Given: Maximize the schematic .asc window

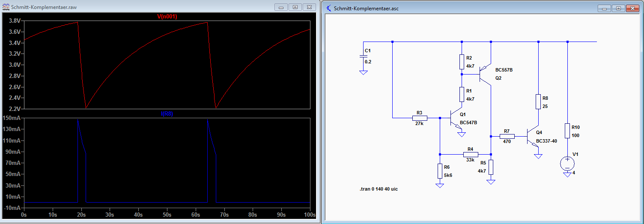Looking at the screenshot, I should click(618, 8).
